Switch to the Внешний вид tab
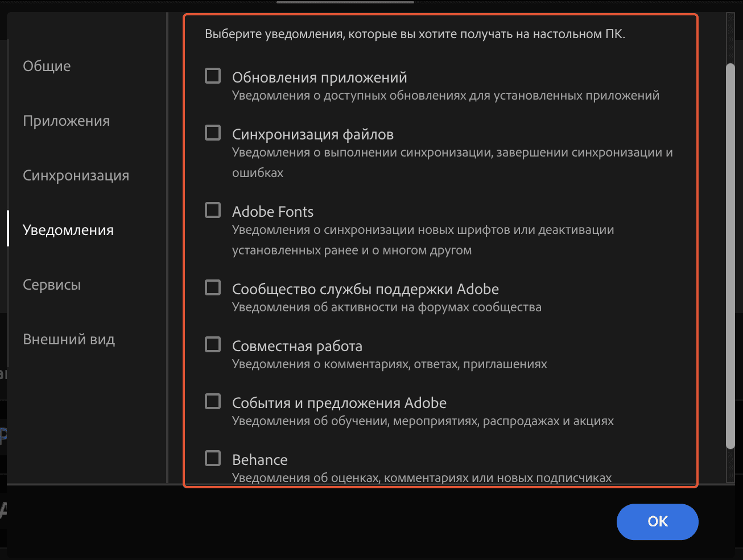Screen dimensions: 743x560 click(x=69, y=339)
